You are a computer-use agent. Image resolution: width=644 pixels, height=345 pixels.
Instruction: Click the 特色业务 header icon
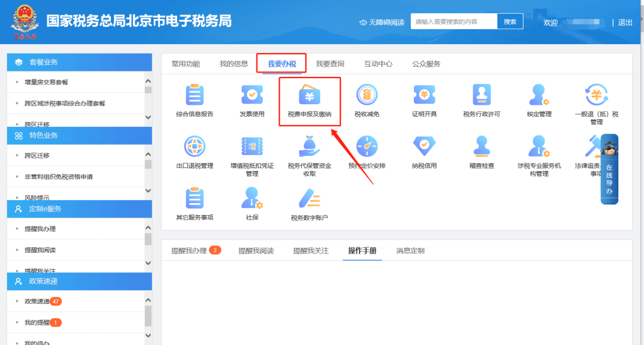[18, 136]
